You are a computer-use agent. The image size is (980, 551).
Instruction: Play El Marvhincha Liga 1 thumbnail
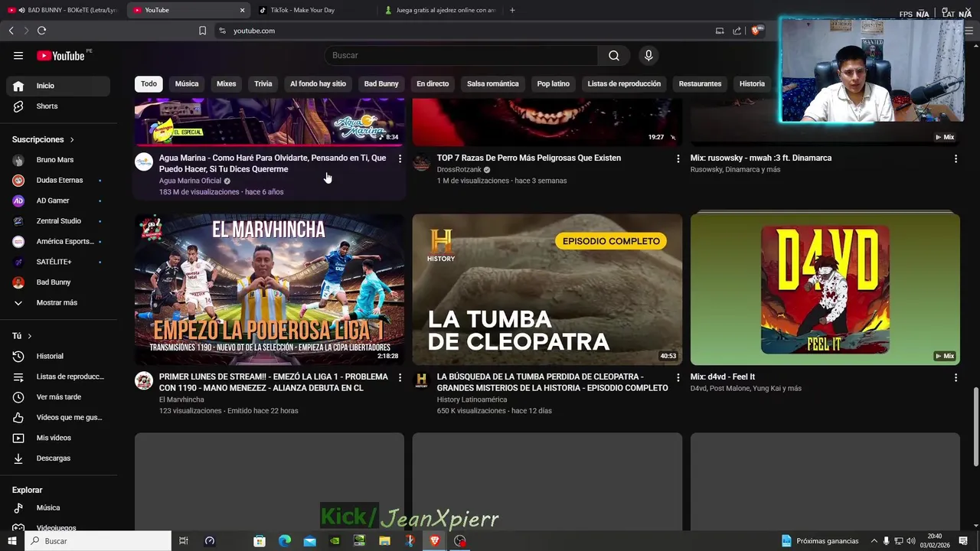pos(269,289)
